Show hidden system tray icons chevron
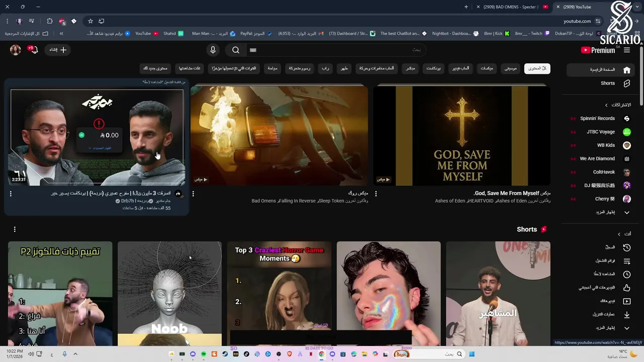Screen dimensions: 644x362 pyautogui.click(x=75, y=354)
